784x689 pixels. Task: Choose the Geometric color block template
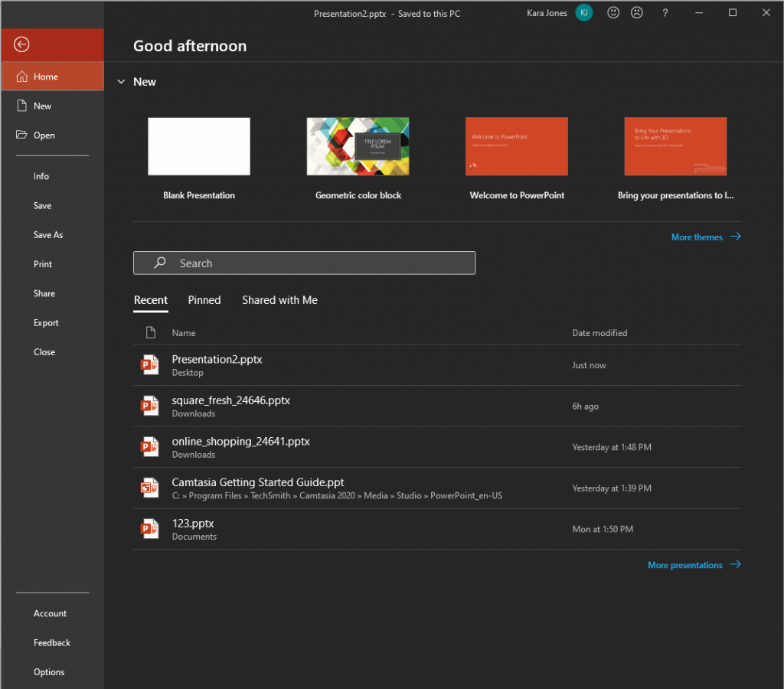click(x=358, y=146)
